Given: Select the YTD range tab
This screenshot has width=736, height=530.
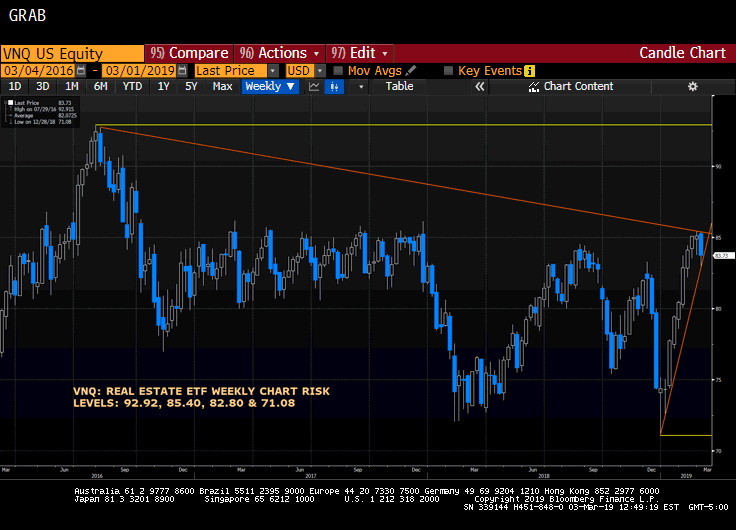Looking at the screenshot, I should [132, 86].
